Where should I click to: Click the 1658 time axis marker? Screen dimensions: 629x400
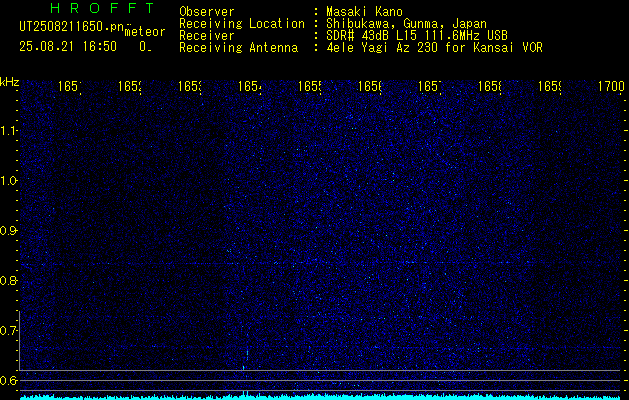[x=490, y=86]
